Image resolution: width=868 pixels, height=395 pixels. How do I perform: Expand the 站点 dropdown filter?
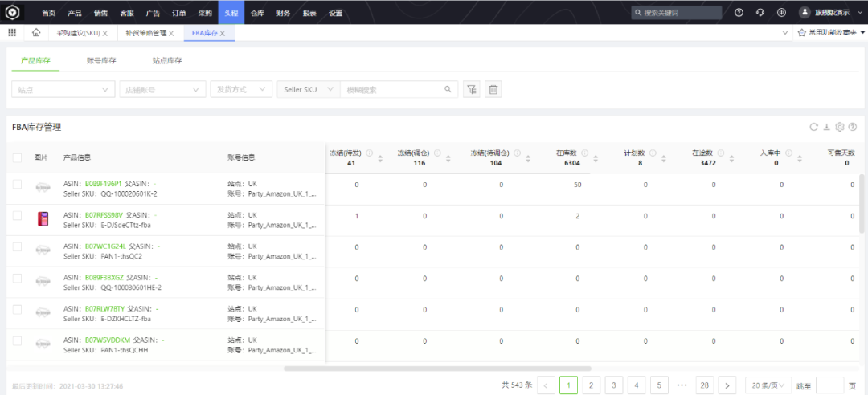pyautogui.click(x=63, y=90)
